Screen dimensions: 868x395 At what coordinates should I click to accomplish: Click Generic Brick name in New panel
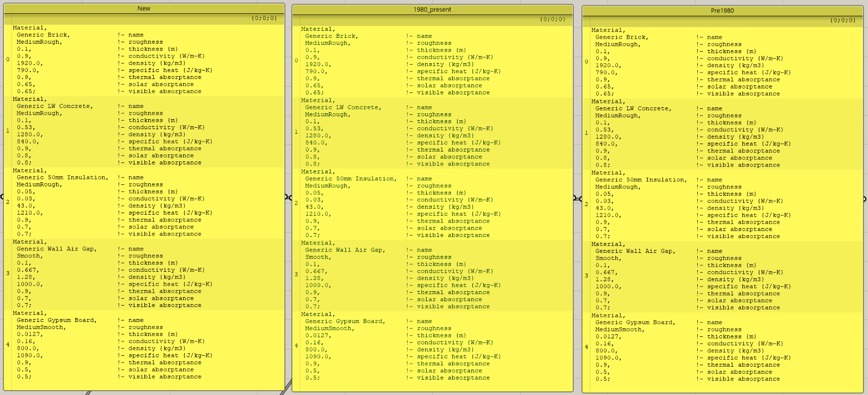point(43,35)
